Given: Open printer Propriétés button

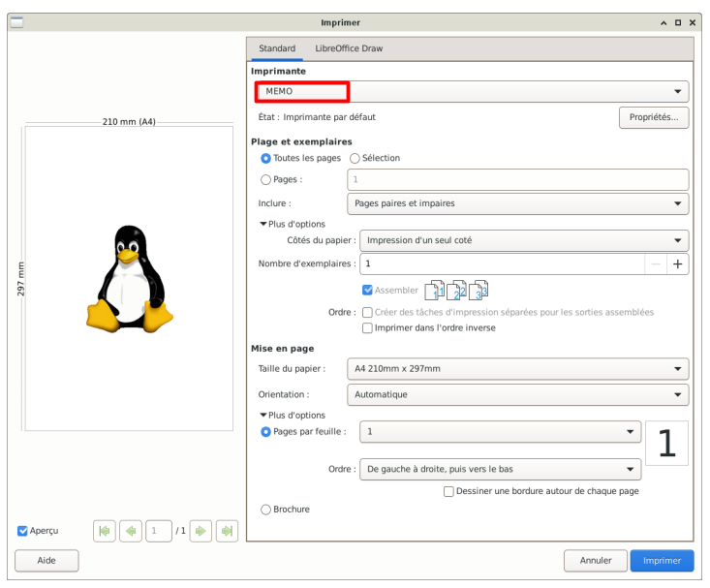Looking at the screenshot, I should click(654, 117).
